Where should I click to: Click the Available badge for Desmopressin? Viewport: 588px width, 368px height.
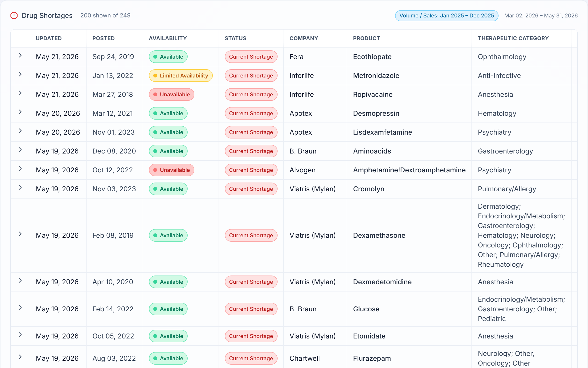click(x=168, y=113)
